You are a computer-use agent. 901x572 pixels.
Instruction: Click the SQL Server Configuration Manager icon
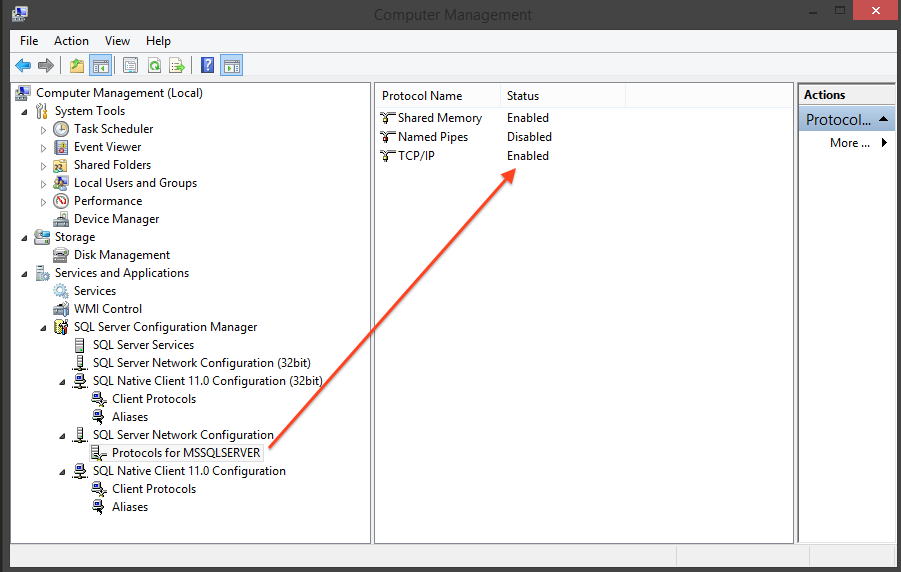tap(61, 327)
